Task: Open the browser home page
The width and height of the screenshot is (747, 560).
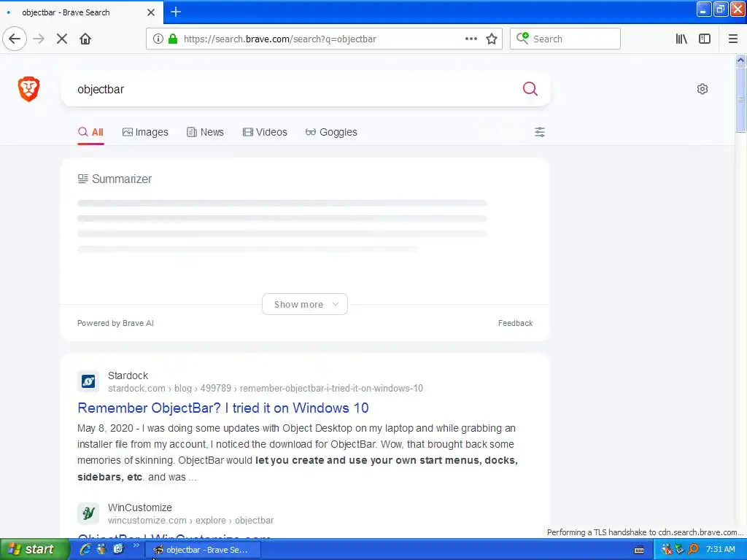Action: pos(85,39)
